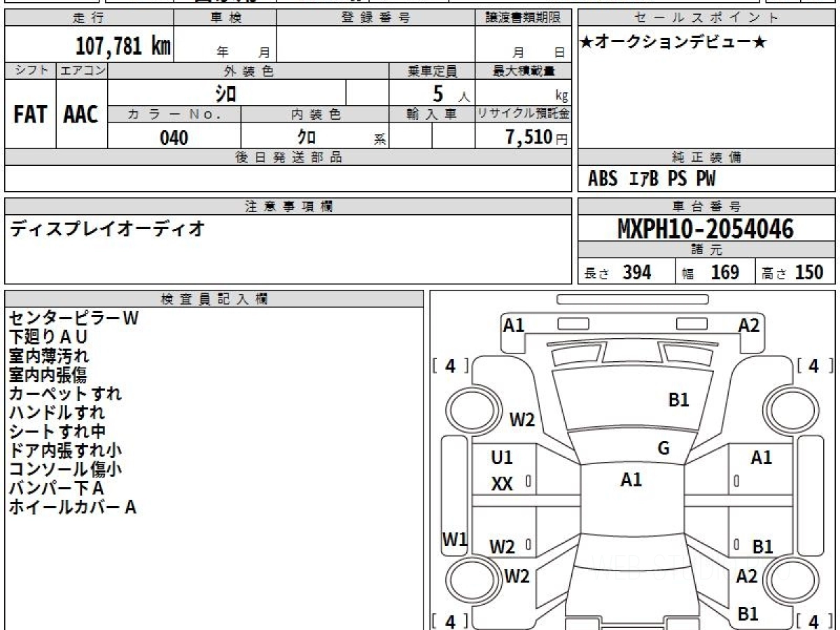The width and height of the screenshot is (840, 630).
Task: Click the ABS エアB PS PW equipment line
Action: 652,179
